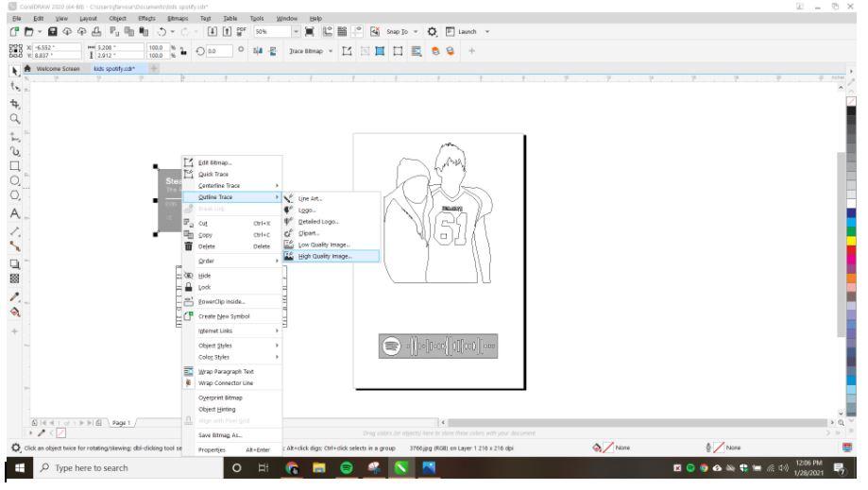Click the X position field

pyautogui.click(x=57, y=47)
